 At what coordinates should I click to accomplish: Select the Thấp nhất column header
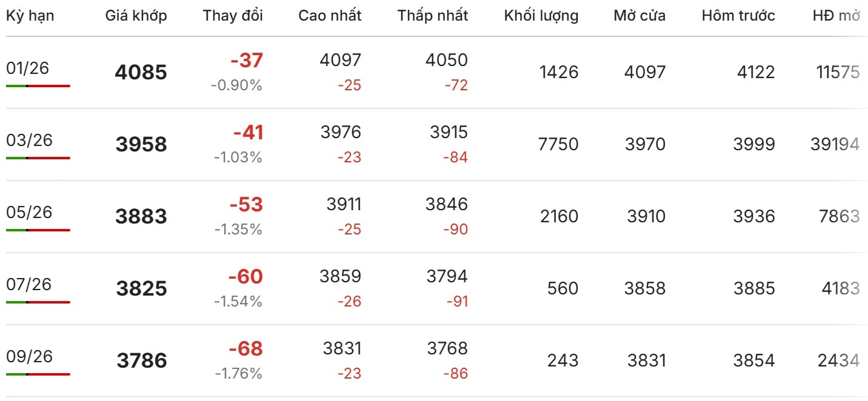point(433,16)
